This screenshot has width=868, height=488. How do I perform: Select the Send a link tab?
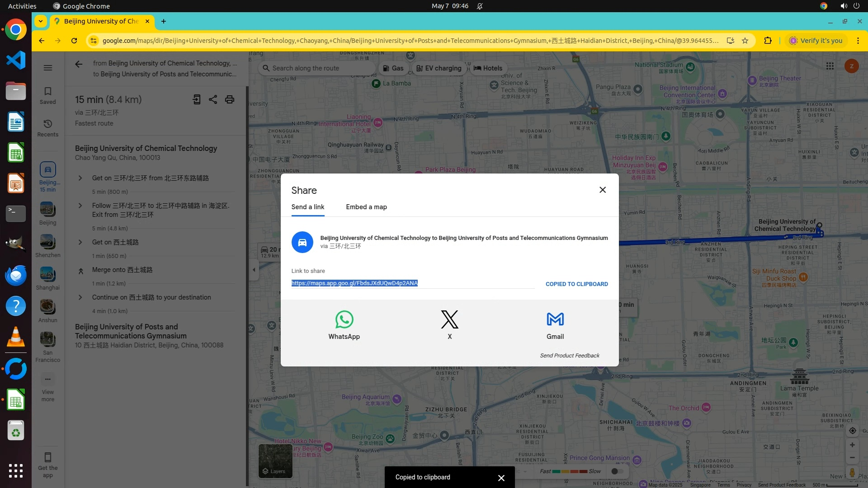click(307, 207)
